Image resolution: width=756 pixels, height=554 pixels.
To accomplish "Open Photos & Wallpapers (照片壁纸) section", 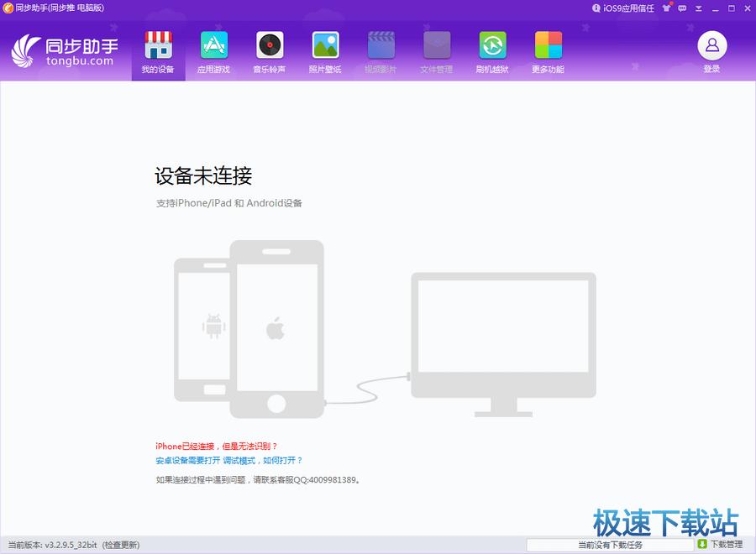I will click(x=325, y=52).
